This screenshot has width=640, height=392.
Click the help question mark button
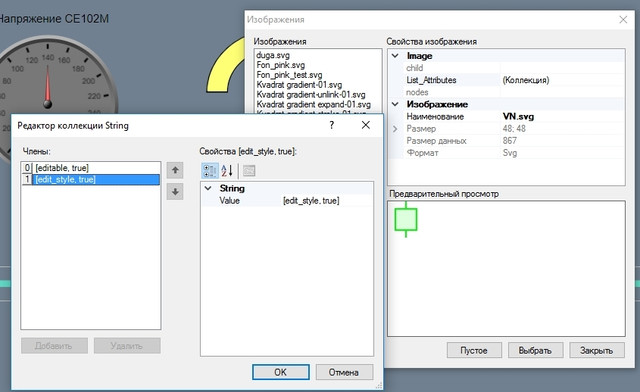332,125
